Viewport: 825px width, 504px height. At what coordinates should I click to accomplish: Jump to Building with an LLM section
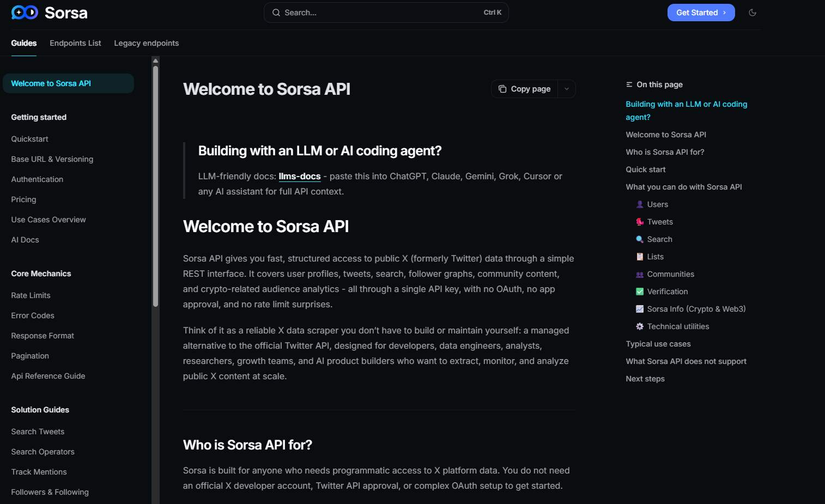coord(686,111)
